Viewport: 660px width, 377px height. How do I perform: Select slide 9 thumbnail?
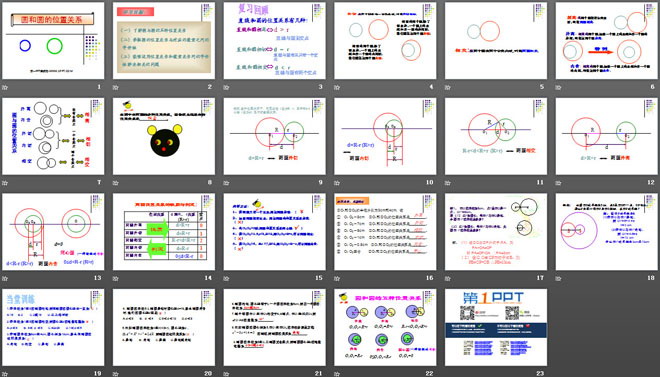pyautogui.click(x=274, y=136)
